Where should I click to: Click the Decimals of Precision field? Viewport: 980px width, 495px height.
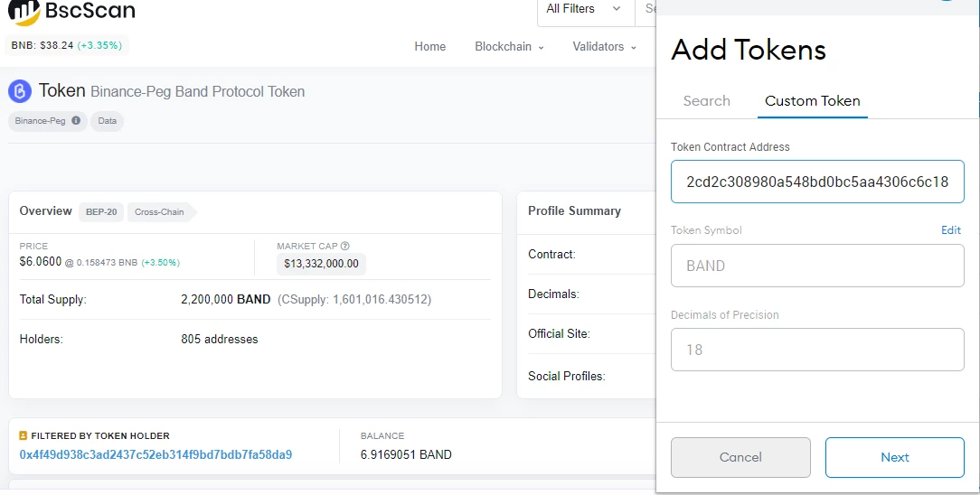coord(817,350)
